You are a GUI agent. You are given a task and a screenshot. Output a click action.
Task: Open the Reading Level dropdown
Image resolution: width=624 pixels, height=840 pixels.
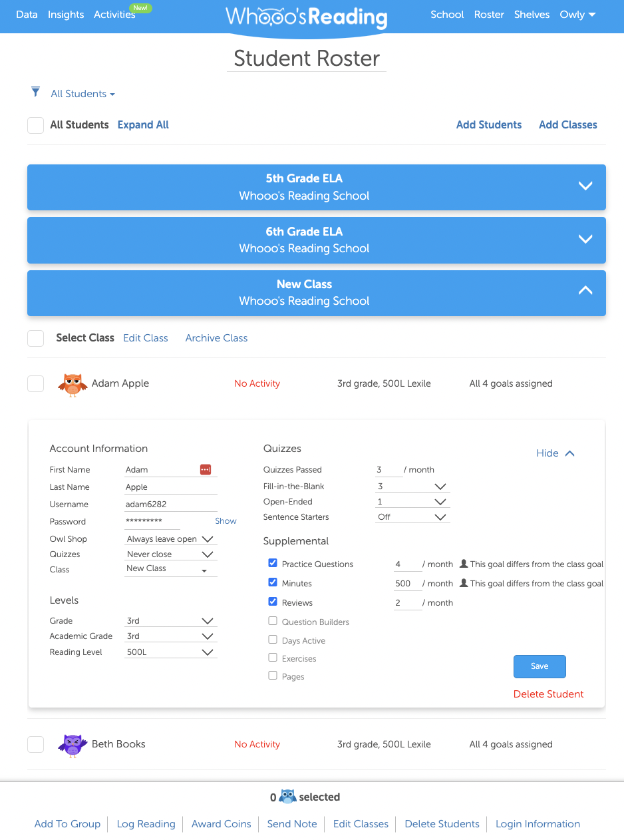tap(171, 652)
